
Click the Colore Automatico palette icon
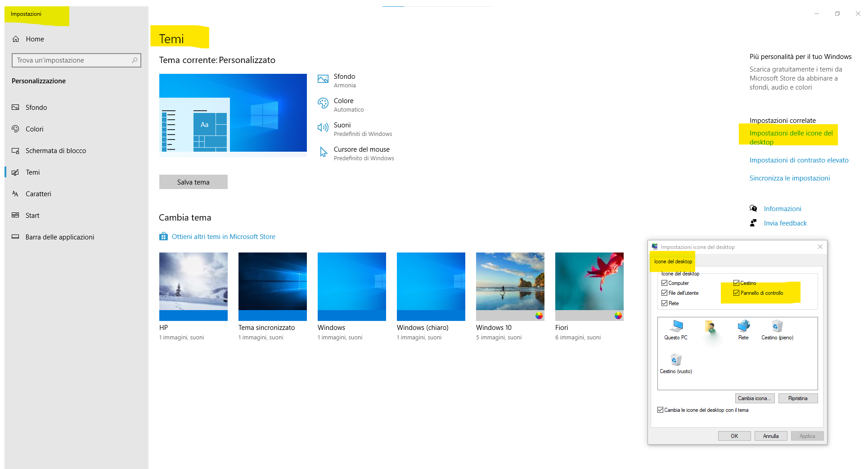pyautogui.click(x=323, y=103)
